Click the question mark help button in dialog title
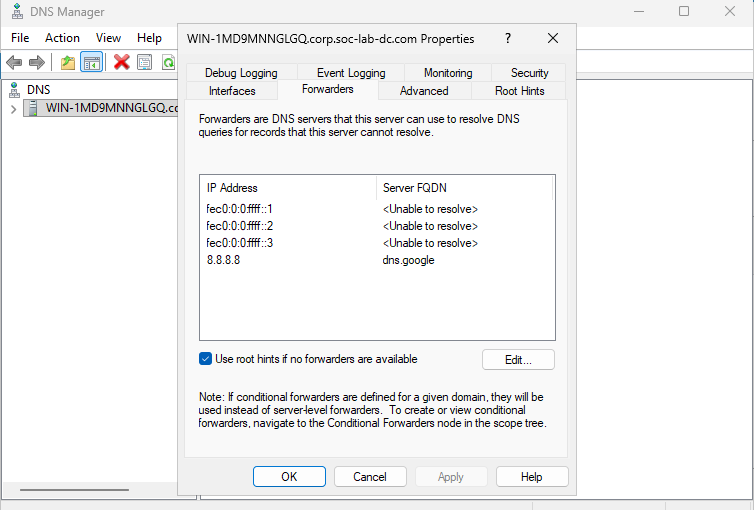The image size is (754, 510). (x=508, y=38)
